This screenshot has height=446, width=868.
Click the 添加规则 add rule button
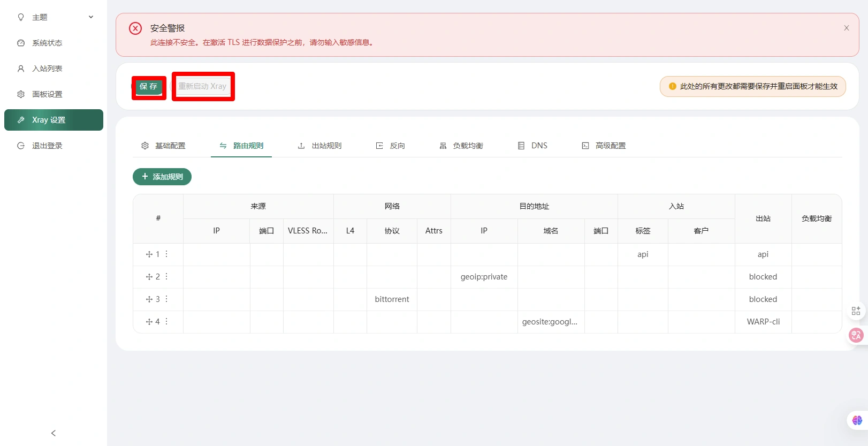click(162, 177)
